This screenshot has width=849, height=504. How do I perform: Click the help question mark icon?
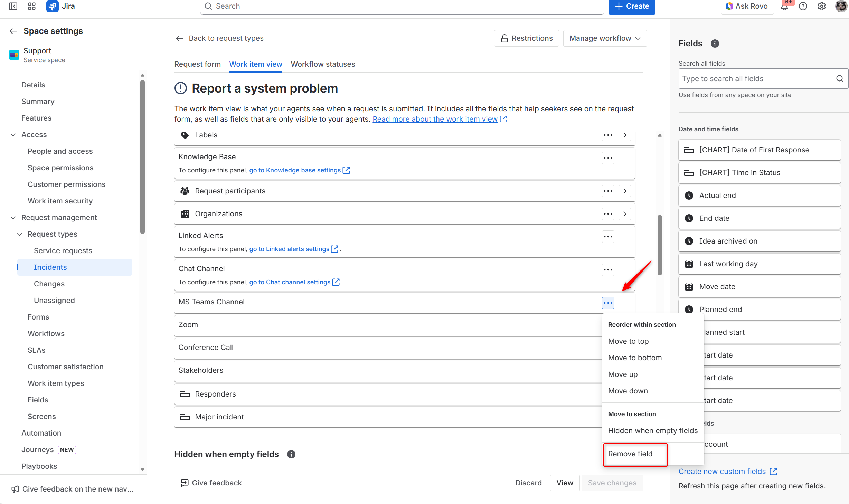(803, 6)
